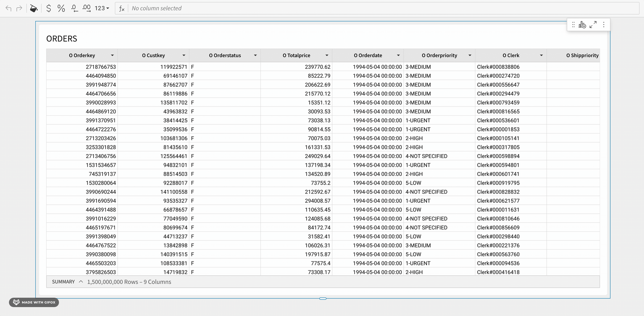Select total price cell 73038.13
644x316 pixels.
(296, 120)
